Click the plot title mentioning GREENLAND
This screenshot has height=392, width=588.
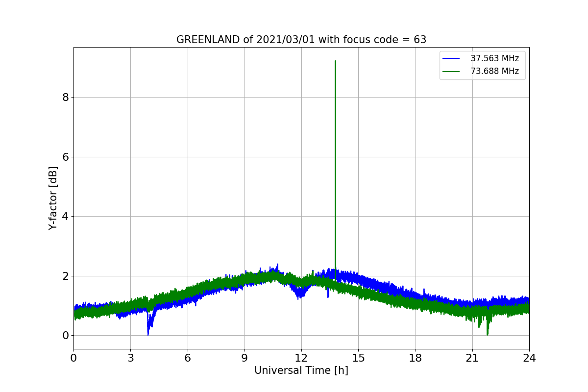301,40
